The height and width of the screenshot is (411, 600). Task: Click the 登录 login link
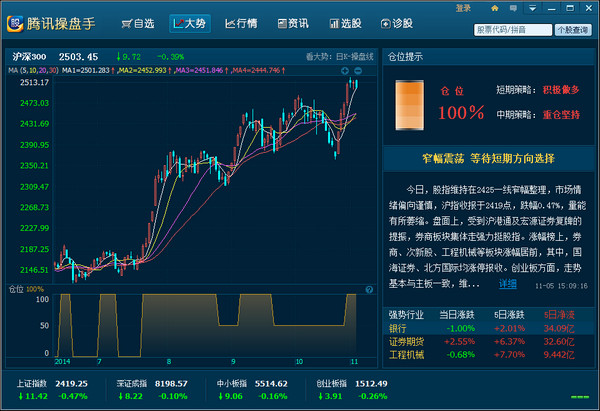click(490, 8)
